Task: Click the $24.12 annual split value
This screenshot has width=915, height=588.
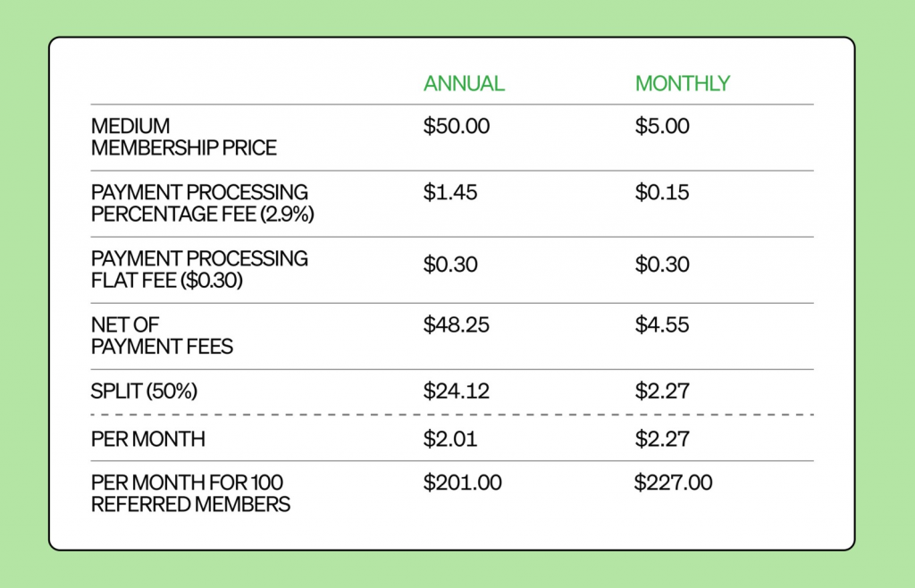Action: tap(457, 391)
